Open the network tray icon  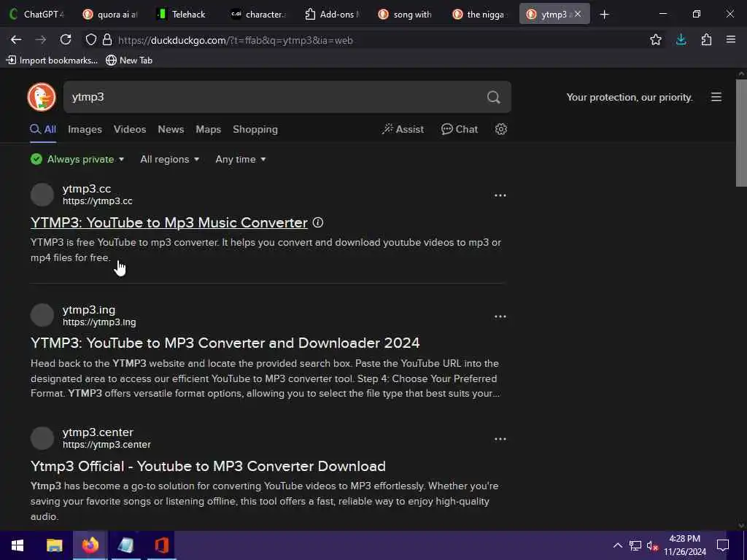coord(635,545)
